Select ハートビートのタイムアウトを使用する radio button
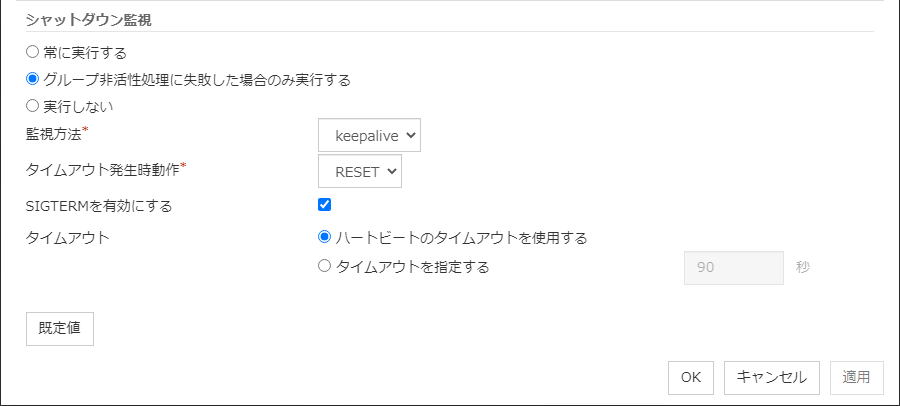This screenshot has height=406, width=900. coord(324,238)
